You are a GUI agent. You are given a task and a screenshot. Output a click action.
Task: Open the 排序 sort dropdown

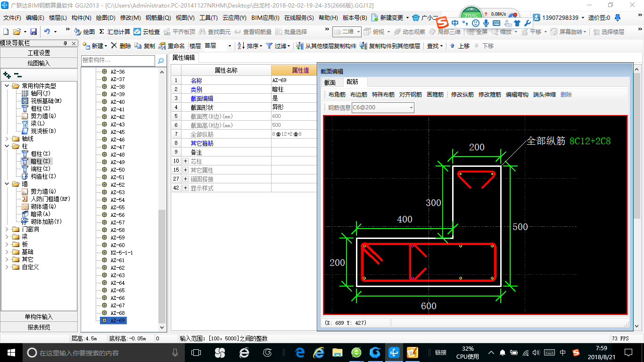250,46
